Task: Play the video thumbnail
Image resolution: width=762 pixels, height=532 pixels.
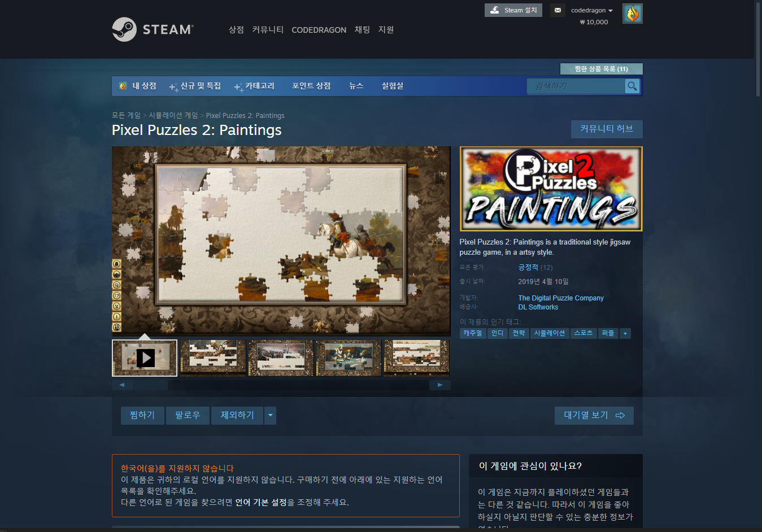Action: (x=145, y=358)
